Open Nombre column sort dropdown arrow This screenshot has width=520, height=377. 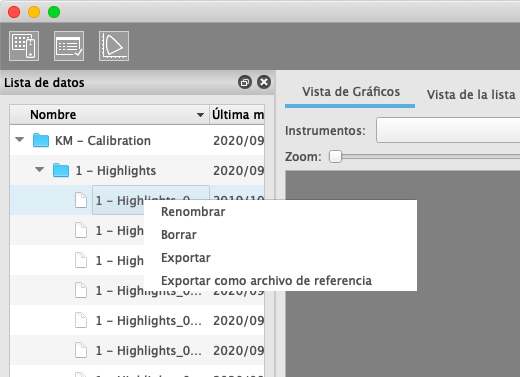pyautogui.click(x=200, y=115)
